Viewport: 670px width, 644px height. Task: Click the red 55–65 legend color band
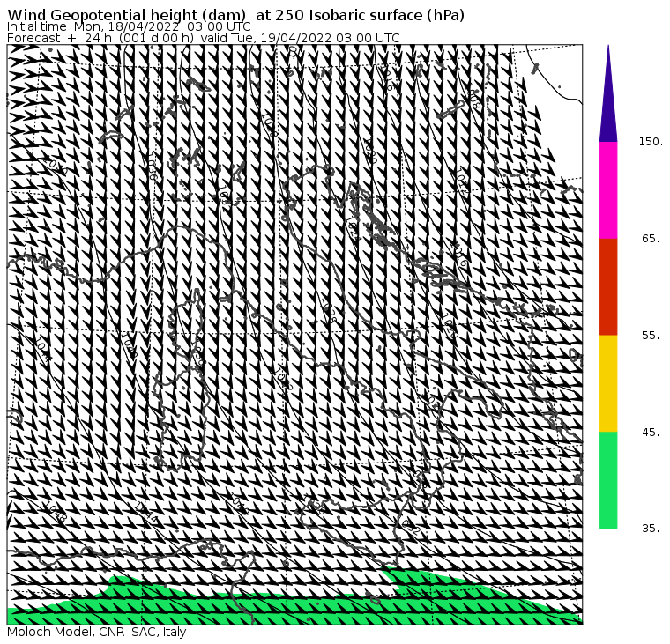(608, 286)
